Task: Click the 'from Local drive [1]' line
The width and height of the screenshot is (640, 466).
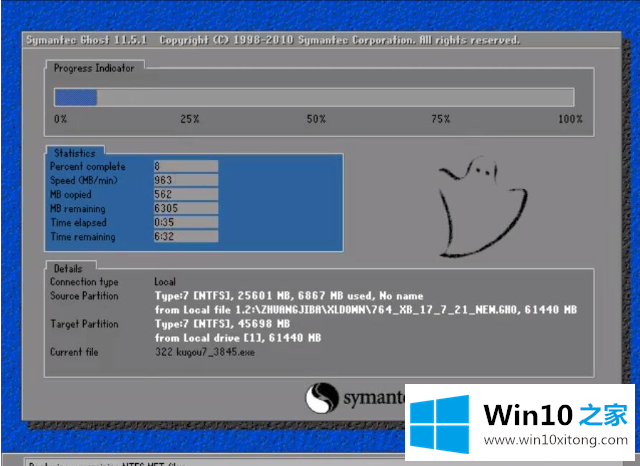Action: tap(238, 338)
